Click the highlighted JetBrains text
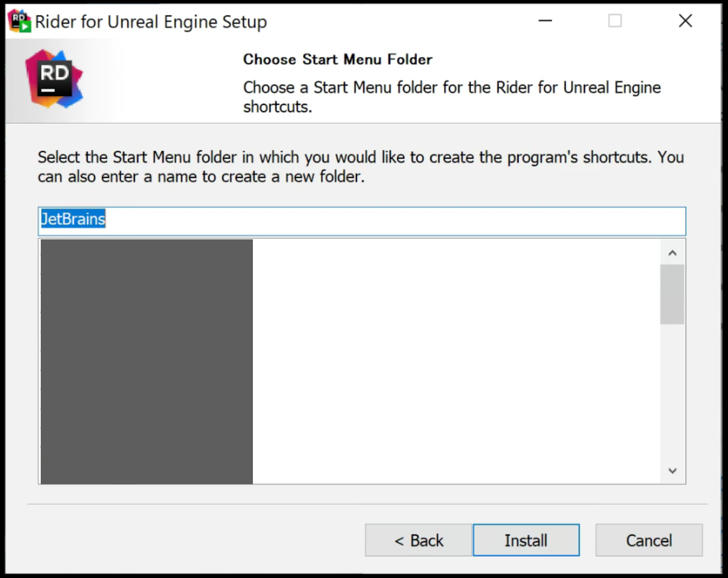 tap(73, 219)
